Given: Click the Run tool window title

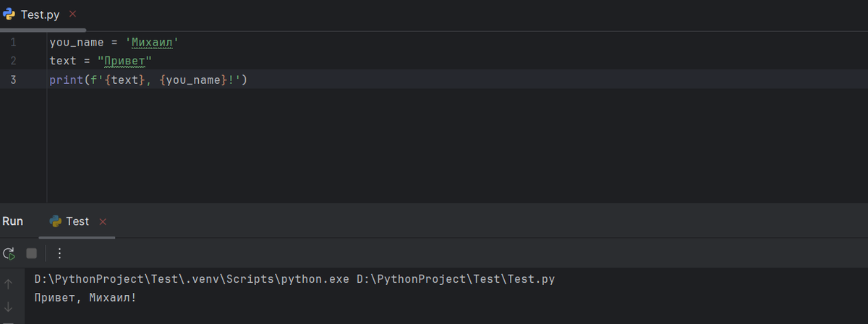Looking at the screenshot, I should click(12, 221).
